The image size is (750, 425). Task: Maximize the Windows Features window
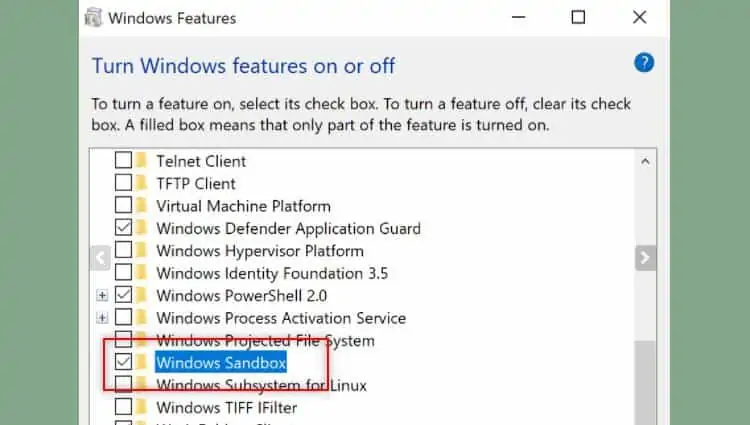578,17
